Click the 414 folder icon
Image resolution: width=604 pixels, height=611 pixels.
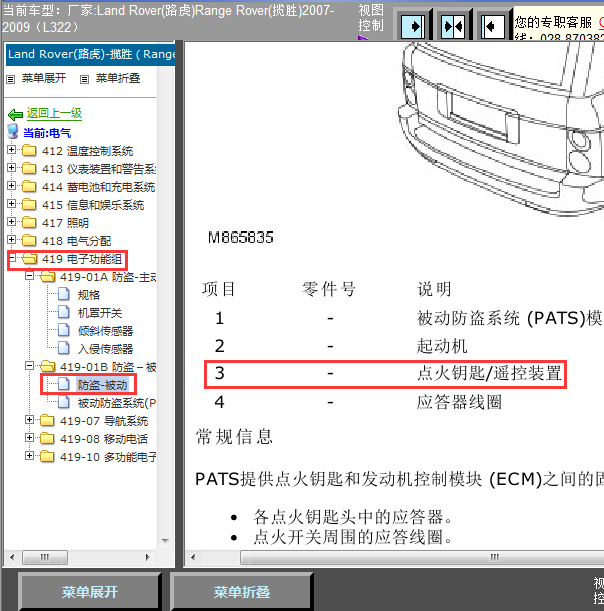tap(29, 186)
